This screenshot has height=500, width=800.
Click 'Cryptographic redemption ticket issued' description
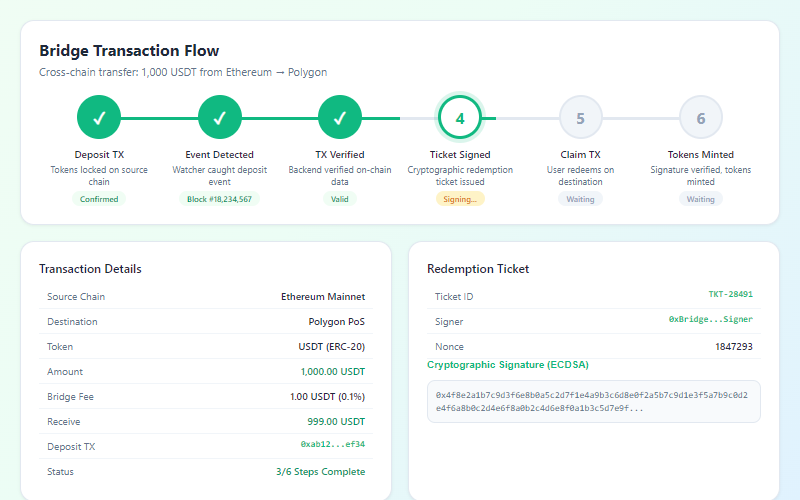click(460, 176)
